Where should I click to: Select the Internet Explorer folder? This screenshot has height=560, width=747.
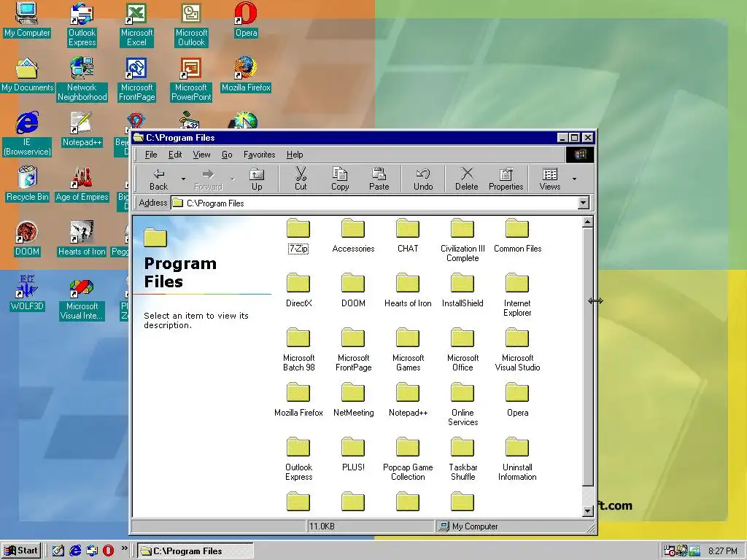(517, 295)
